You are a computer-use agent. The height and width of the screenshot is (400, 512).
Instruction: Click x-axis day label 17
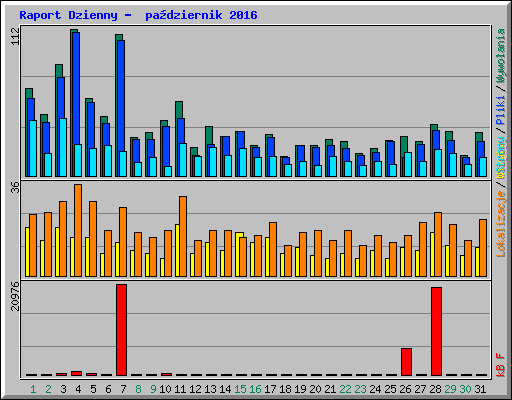270,389
